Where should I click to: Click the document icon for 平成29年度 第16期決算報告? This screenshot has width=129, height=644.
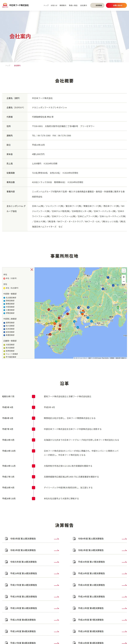pyautogui.click(x=7, y=573)
